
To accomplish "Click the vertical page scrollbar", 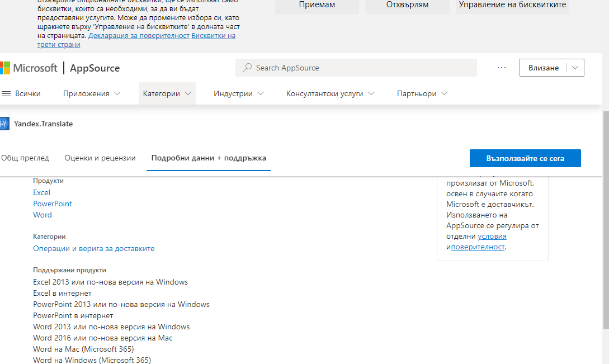I will 606,220.
